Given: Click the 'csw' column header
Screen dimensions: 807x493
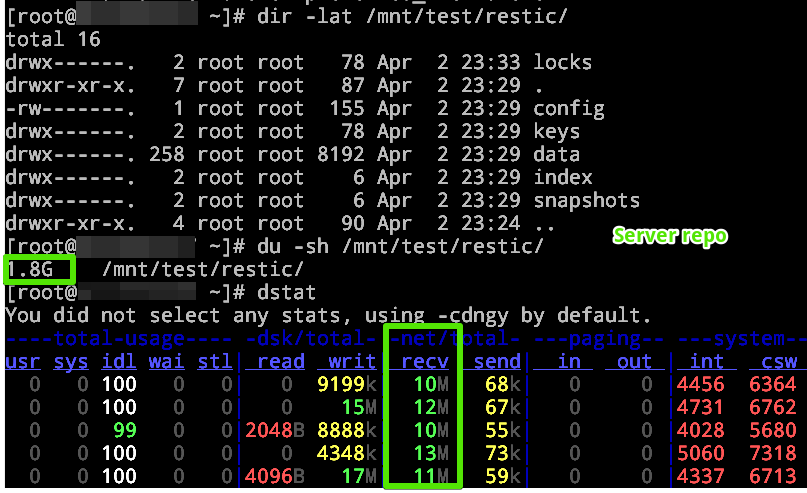Looking at the screenshot, I should click(x=779, y=362).
